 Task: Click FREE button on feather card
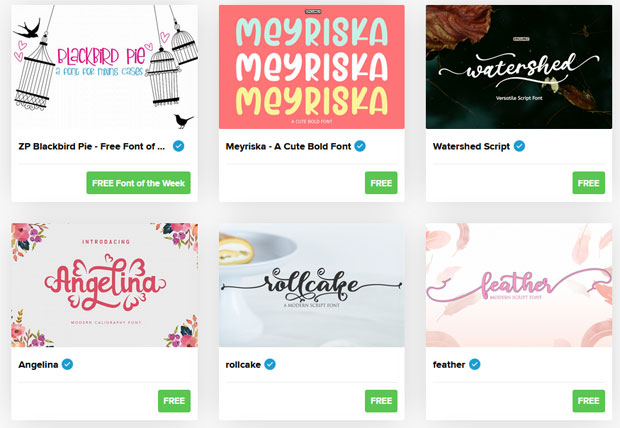point(588,401)
